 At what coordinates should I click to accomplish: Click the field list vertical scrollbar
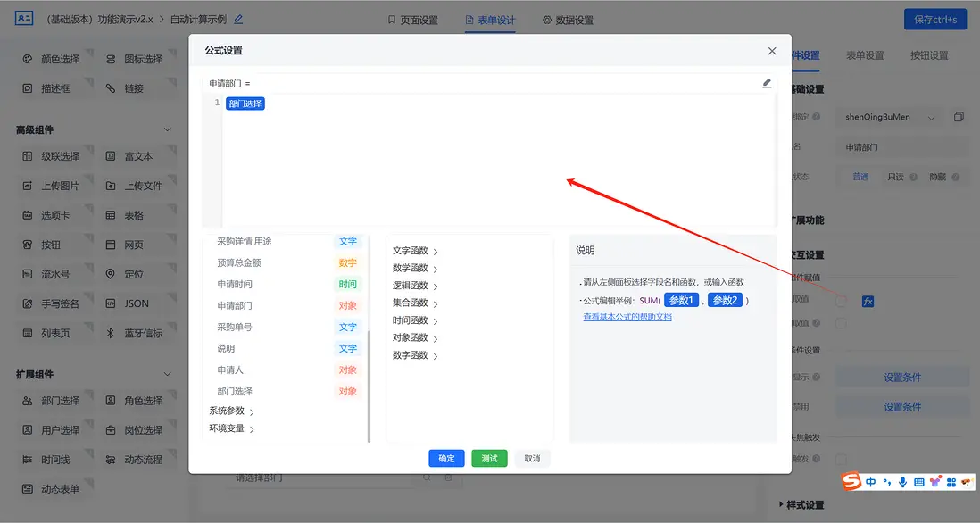(x=370, y=386)
